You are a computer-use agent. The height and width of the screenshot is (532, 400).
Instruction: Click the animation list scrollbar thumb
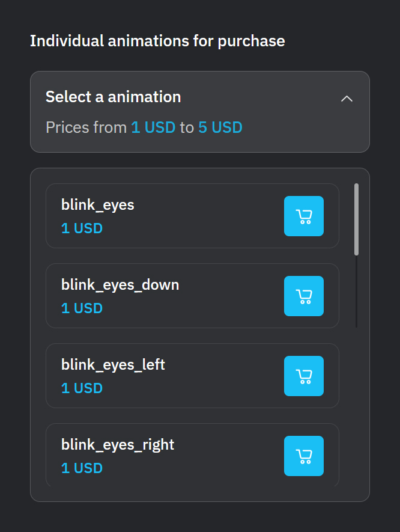[357, 219]
